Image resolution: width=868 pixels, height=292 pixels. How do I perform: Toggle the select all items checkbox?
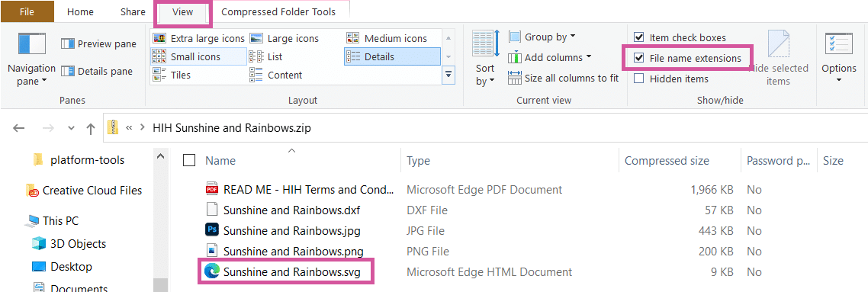pos(189,160)
